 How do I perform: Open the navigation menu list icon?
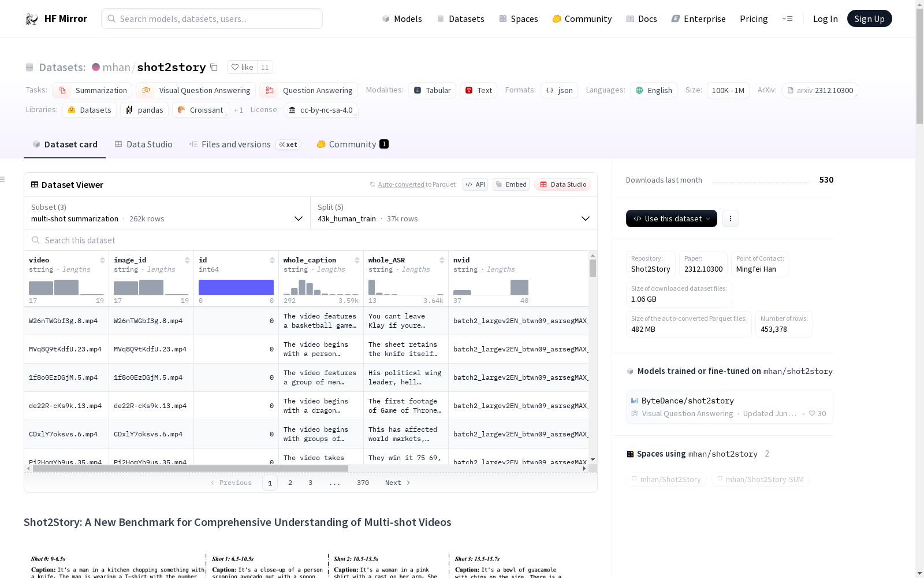pos(787,18)
